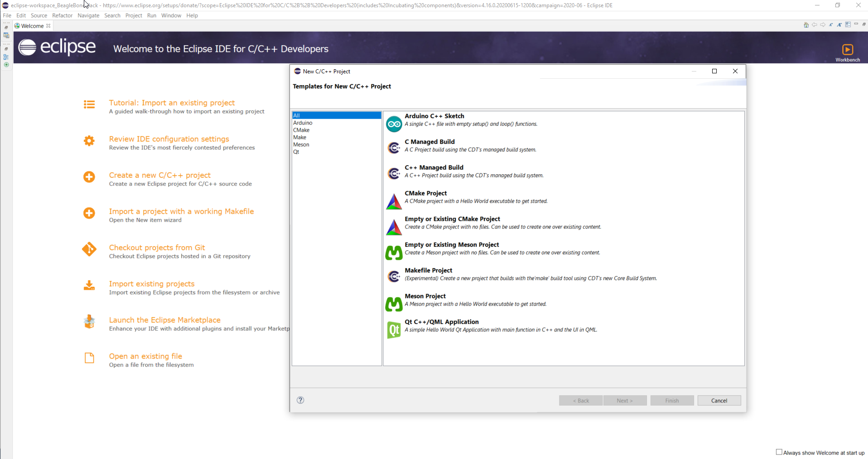Open Tutorial: Import an existing project link

172,103
